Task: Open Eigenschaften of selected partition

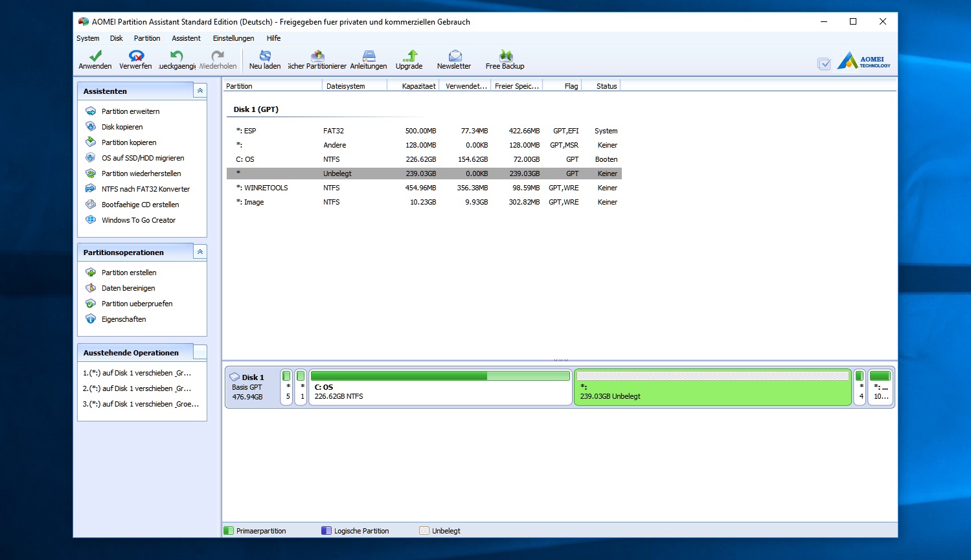Action: pos(124,319)
